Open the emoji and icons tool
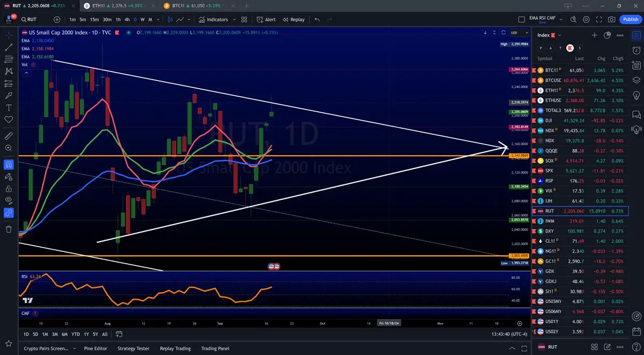Screen dimensions: 644x355 [x=9, y=119]
